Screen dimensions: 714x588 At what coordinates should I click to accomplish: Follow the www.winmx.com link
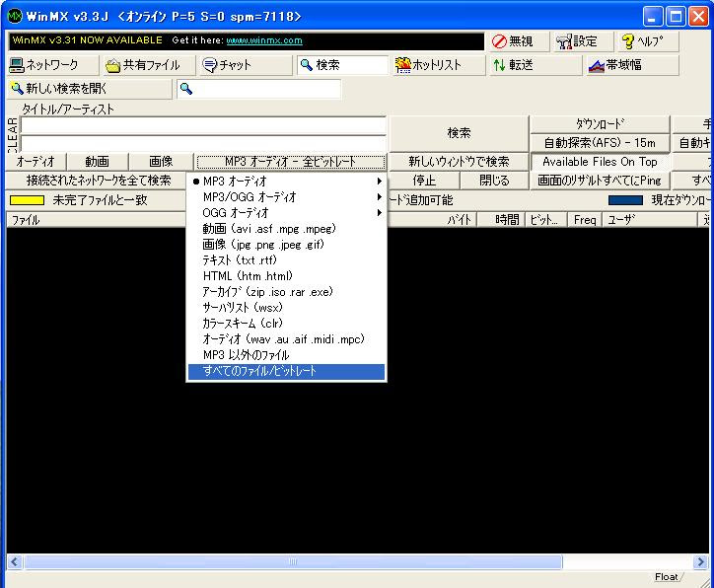click(x=264, y=40)
